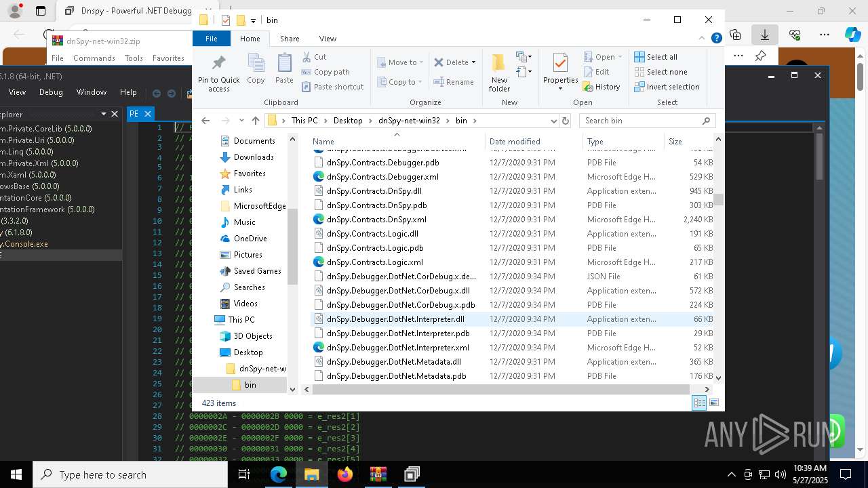This screenshot has height=488, width=868.
Task: Create a New folder
Action: pos(499,73)
